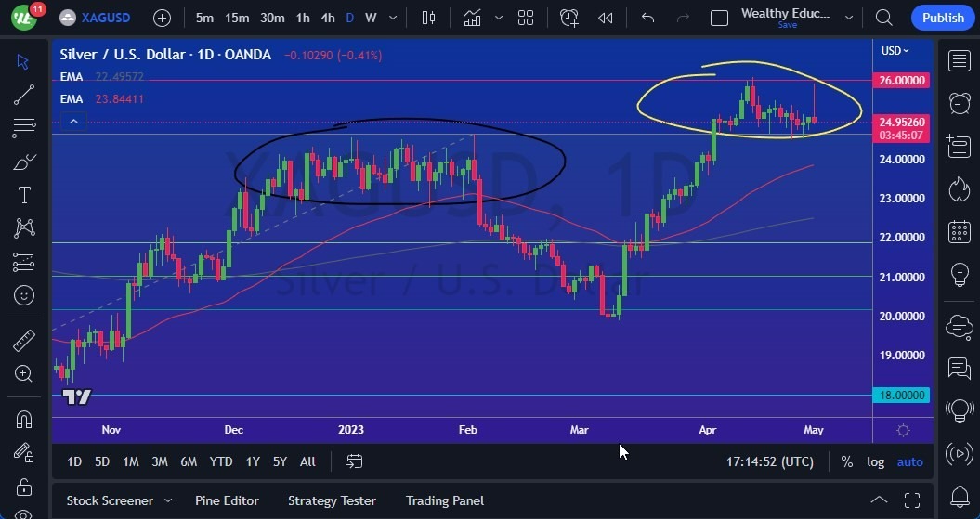This screenshot has width=980, height=519.
Task: Open the select layout square button
Action: [x=719, y=19]
